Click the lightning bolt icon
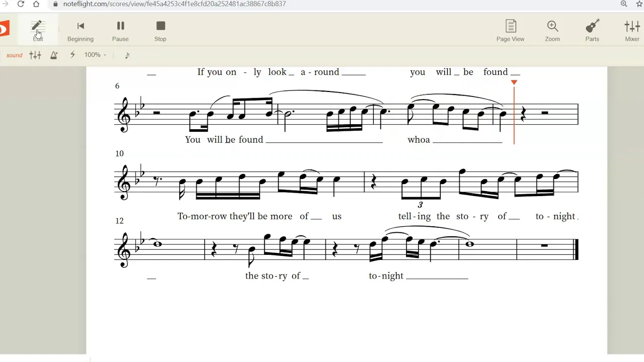The width and height of the screenshot is (644, 362). tap(72, 55)
